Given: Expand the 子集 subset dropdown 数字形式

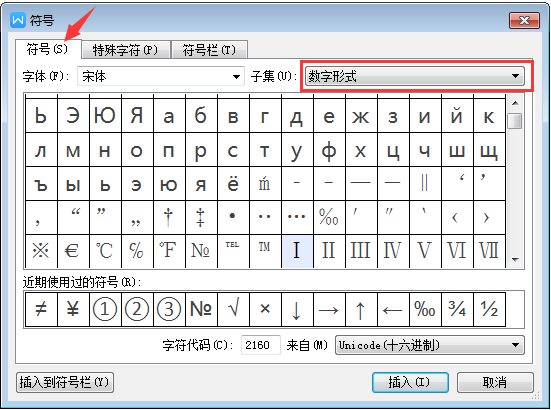Looking at the screenshot, I should coord(415,76).
